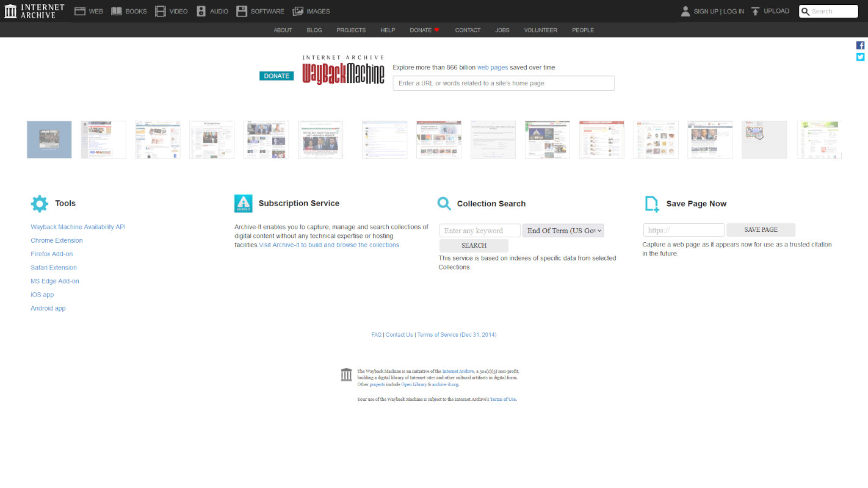
Task: Click the 'web pages' link
Action: [493, 67]
